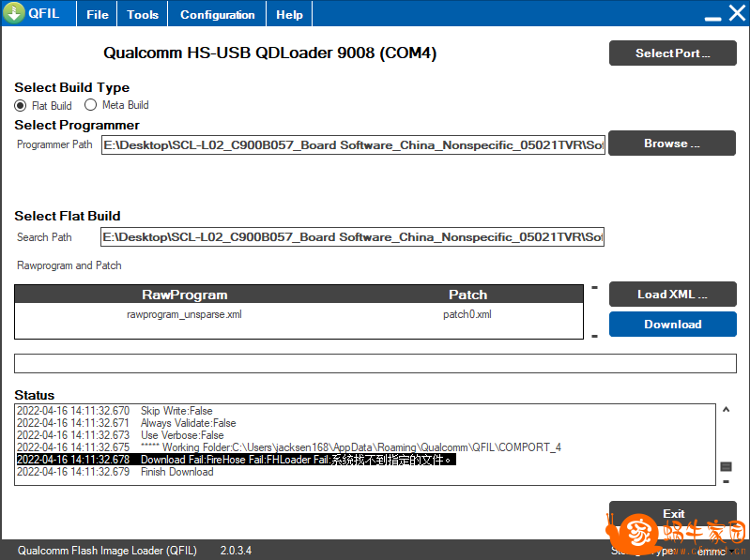This screenshot has height=560, width=750.
Task: Select the patch0.xml entry
Action: click(x=467, y=314)
